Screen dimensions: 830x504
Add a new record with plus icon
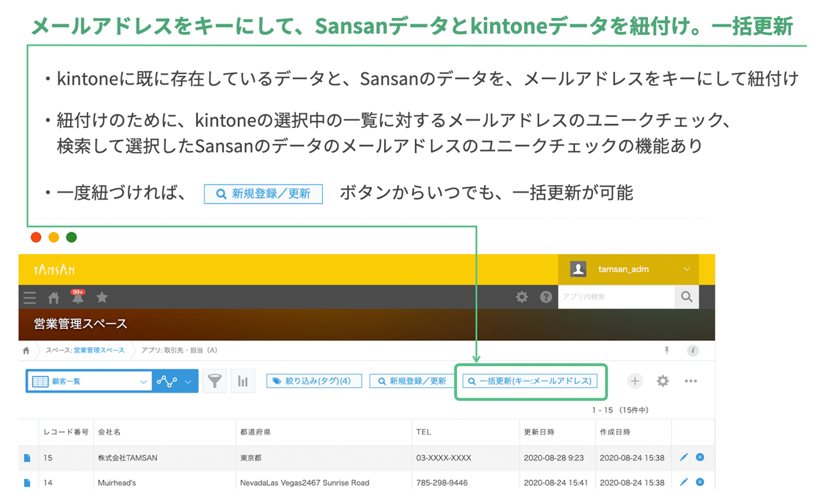(x=635, y=381)
